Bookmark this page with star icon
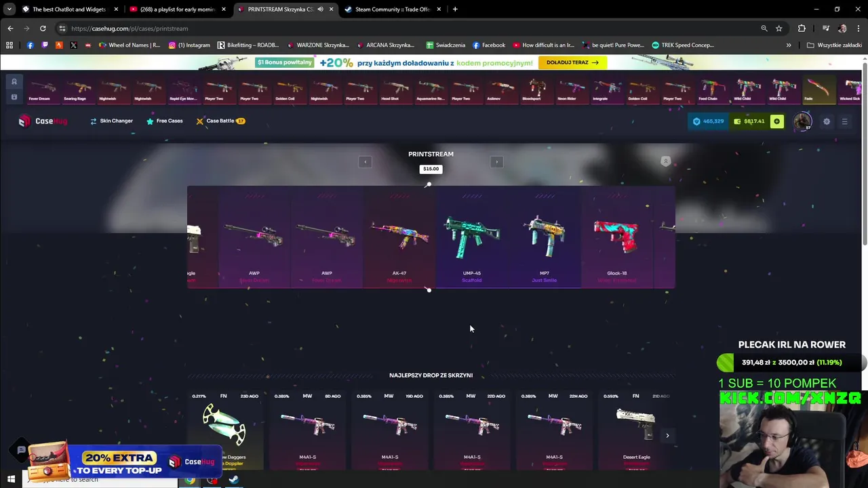This screenshot has width=868, height=488. [x=778, y=28]
